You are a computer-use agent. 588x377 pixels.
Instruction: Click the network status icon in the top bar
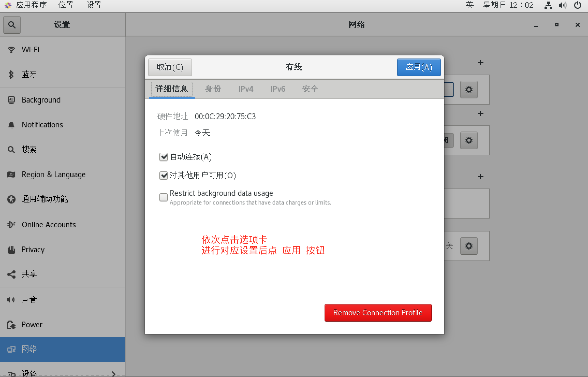click(x=548, y=5)
